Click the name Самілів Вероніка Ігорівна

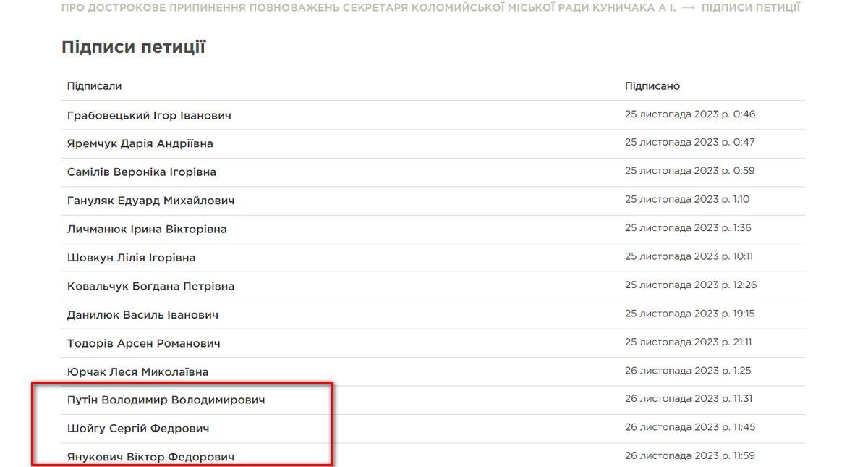[142, 172]
